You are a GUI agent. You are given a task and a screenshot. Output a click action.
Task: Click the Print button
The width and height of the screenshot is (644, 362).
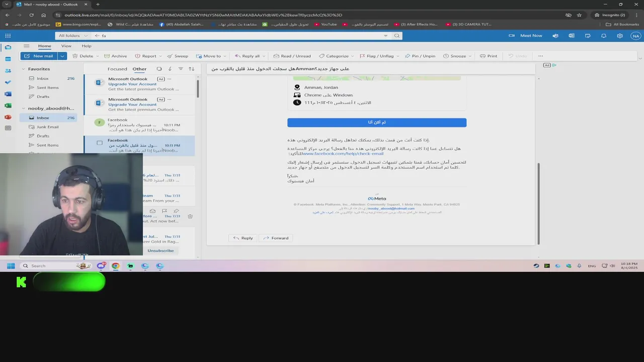tap(488, 56)
